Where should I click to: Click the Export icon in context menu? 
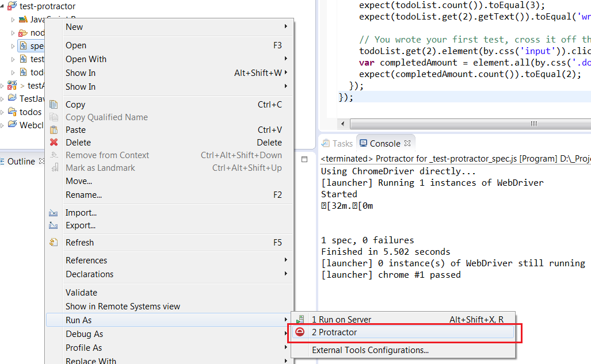point(54,225)
